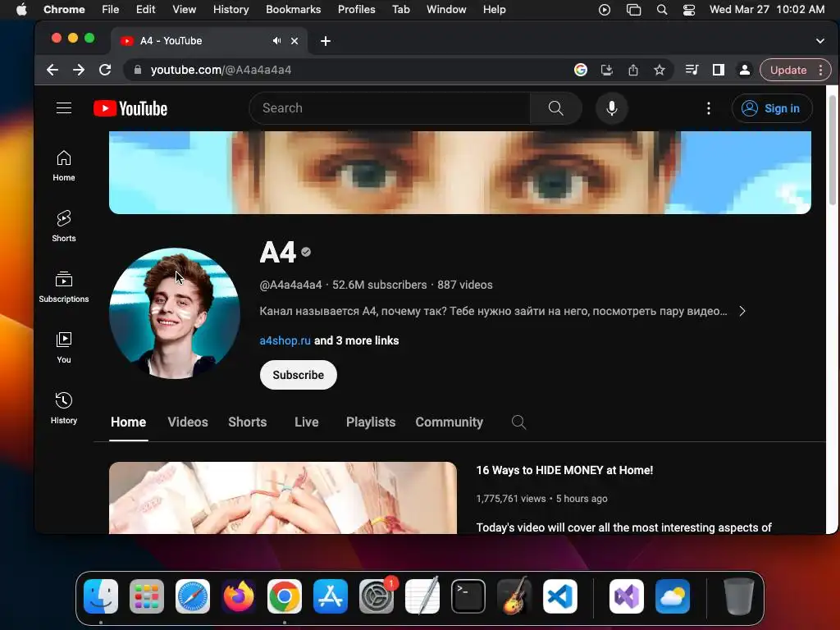This screenshot has width=840, height=630.
Task: Open Spotlight search in menu bar
Action: click(x=662, y=10)
